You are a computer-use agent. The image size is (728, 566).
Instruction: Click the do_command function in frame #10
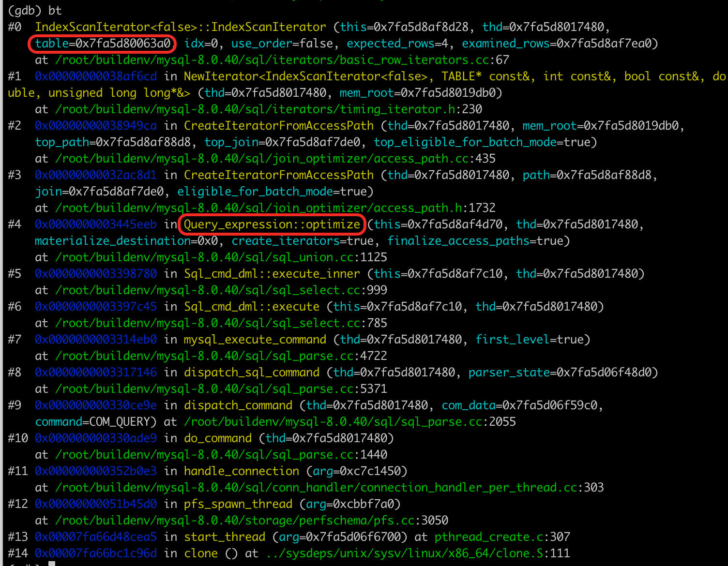(217, 438)
